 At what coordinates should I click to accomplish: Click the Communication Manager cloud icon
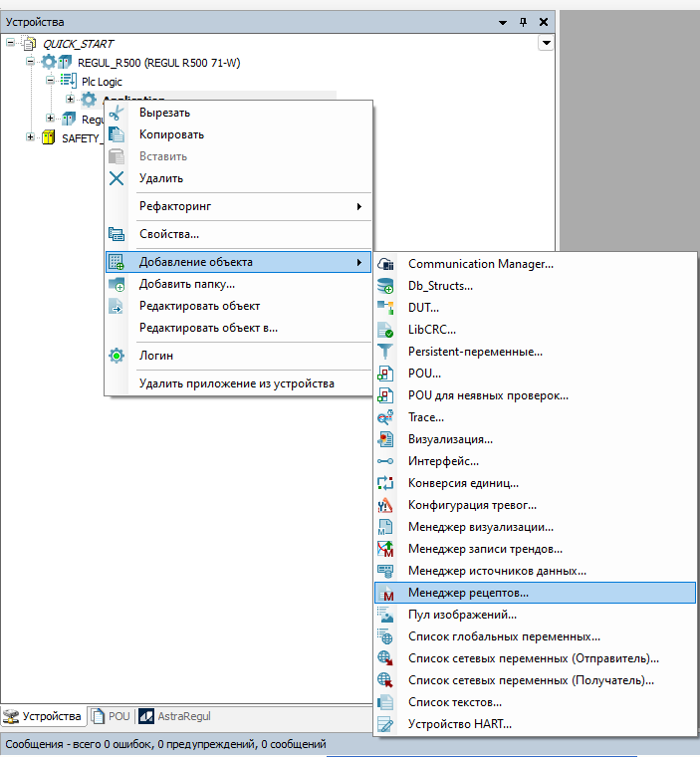pyautogui.click(x=385, y=264)
